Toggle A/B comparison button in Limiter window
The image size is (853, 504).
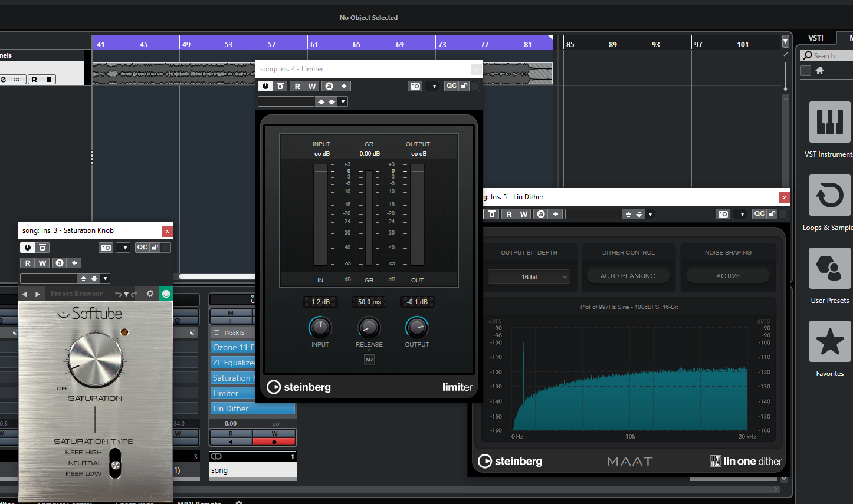pyautogui.click(x=280, y=86)
